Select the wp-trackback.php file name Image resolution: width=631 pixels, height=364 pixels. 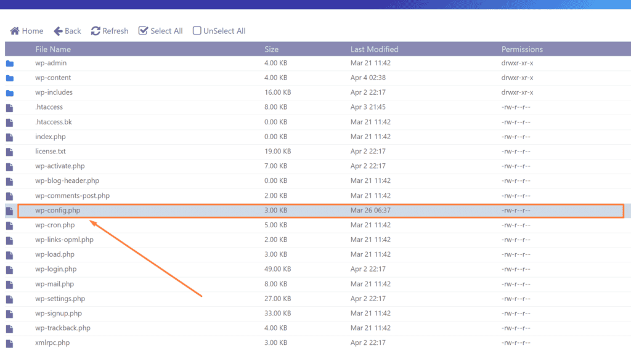[63, 328]
